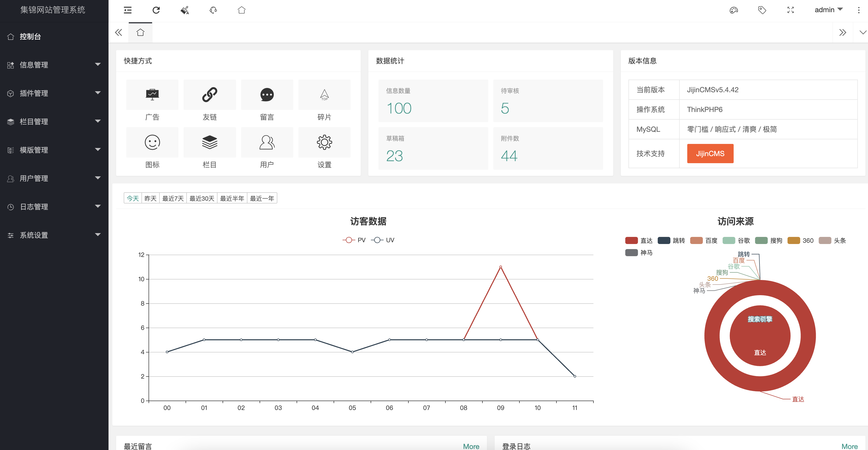Click the PV peak point at 09

[x=500, y=267]
